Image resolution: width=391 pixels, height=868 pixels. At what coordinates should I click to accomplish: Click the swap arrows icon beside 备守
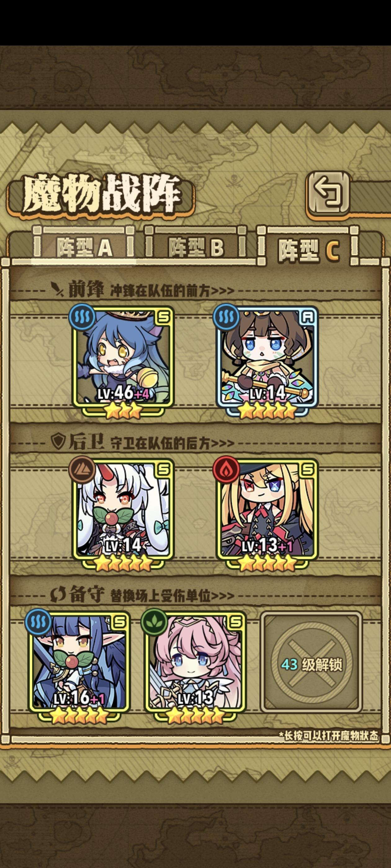coord(58,594)
